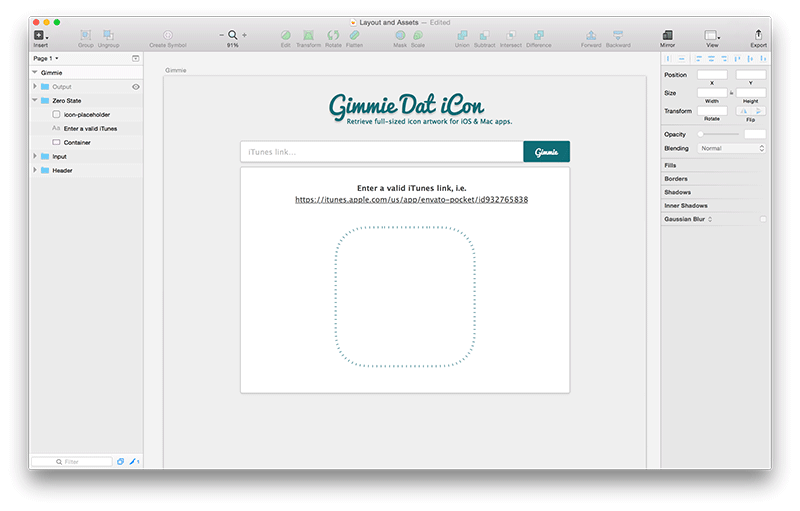
Task: Expand the Input layer group
Action: click(35, 156)
